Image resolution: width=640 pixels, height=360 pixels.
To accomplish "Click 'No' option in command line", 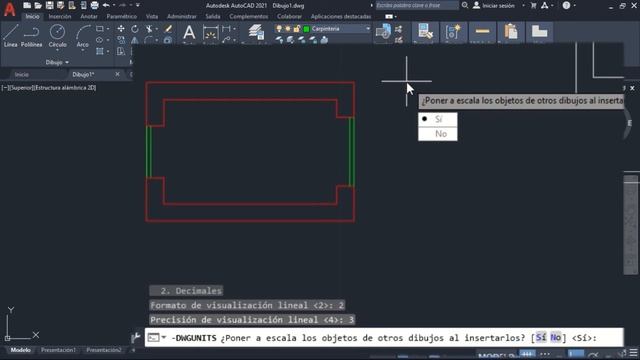I will [x=556, y=338].
